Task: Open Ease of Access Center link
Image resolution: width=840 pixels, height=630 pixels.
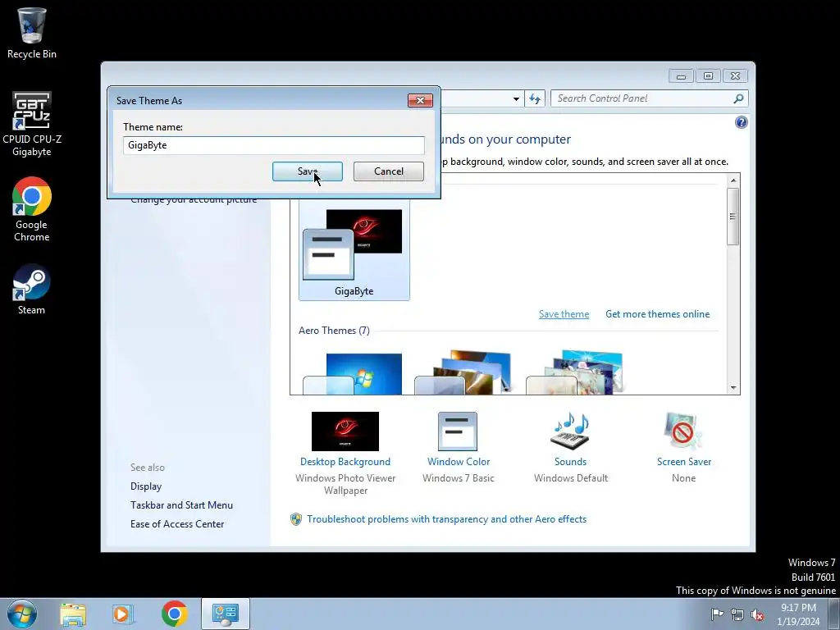Action: click(177, 524)
